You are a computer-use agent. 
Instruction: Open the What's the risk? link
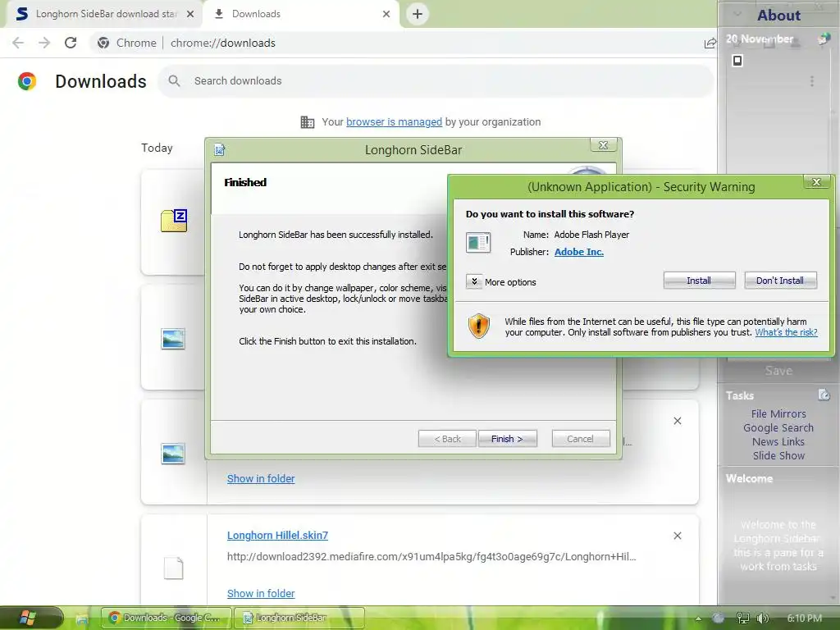click(786, 332)
